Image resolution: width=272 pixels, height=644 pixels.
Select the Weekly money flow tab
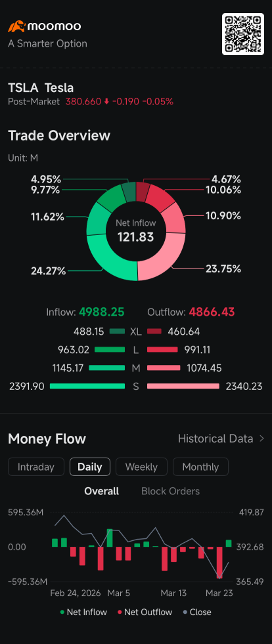point(141,467)
